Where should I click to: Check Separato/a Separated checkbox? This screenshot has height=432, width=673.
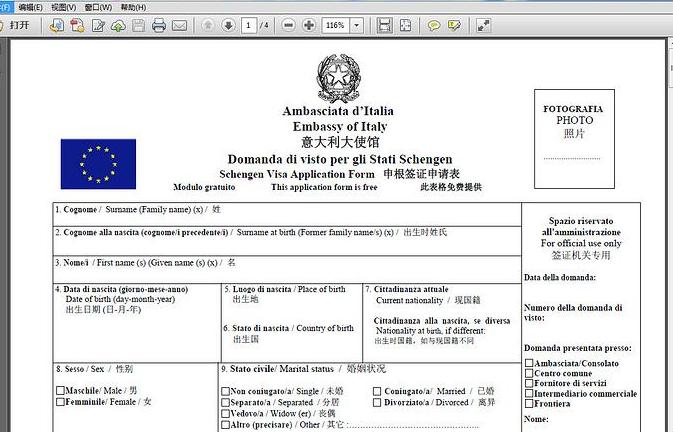225,402
